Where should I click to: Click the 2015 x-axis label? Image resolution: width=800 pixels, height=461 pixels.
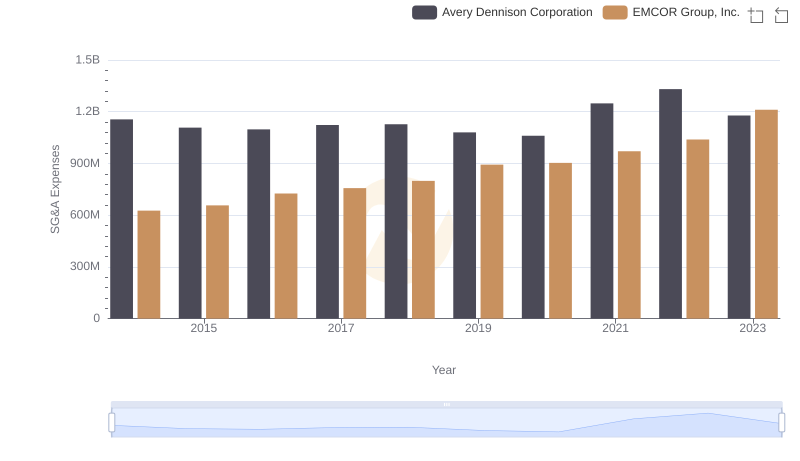[204, 328]
